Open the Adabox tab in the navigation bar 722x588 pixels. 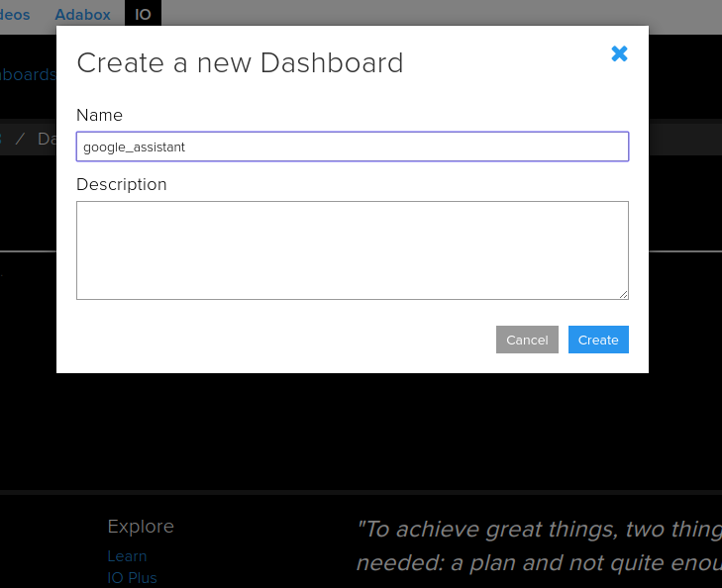[x=83, y=14]
